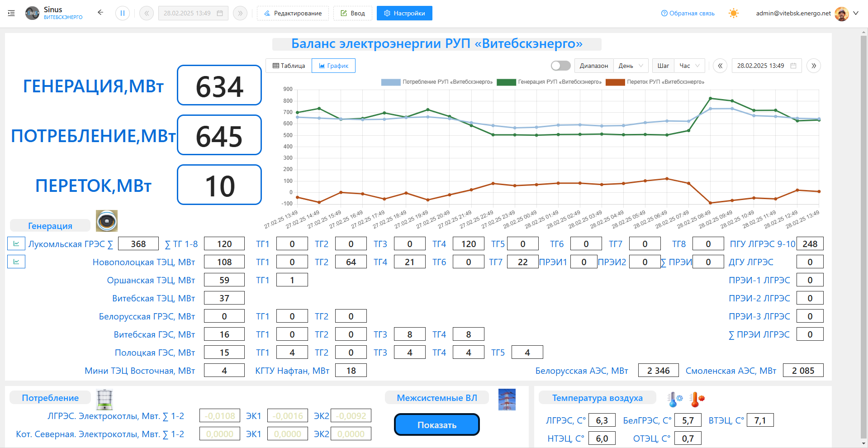Click the Потребление section label

pyautogui.click(x=50, y=398)
